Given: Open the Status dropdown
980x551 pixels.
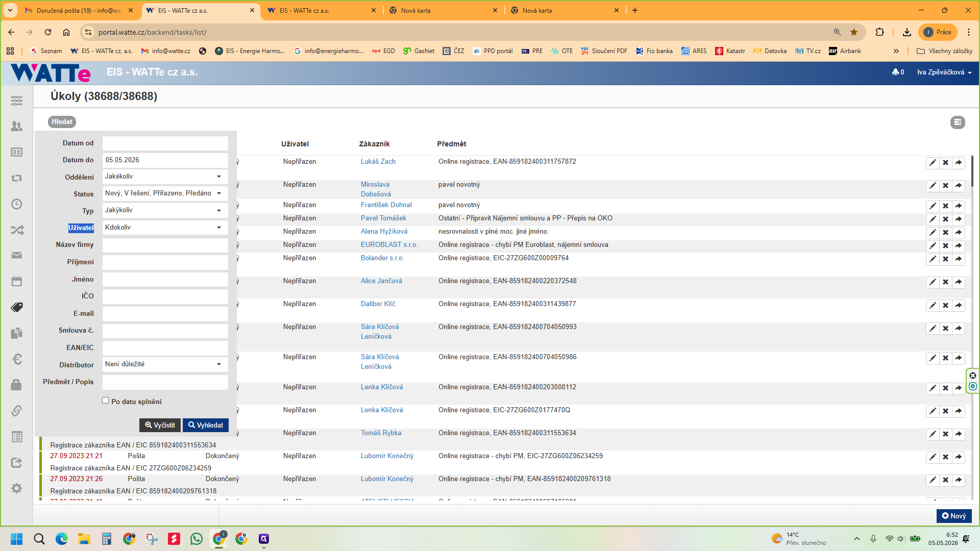Looking at the screenshot, I should (165, 193).
